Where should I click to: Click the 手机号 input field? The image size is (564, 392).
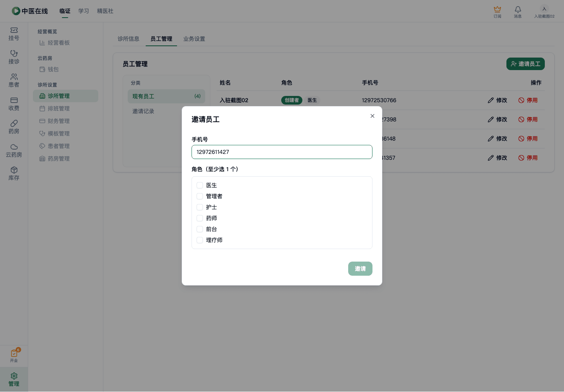(x=282, y=152)
